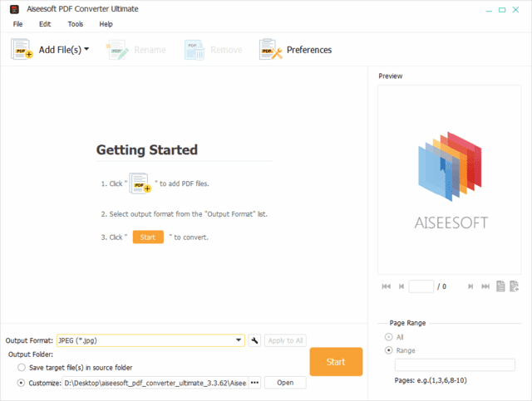The width and height of the screenshot is (532, 401).
Task: Click the Open output folder button
Action: pyautogui.click(x=285, y=383)
